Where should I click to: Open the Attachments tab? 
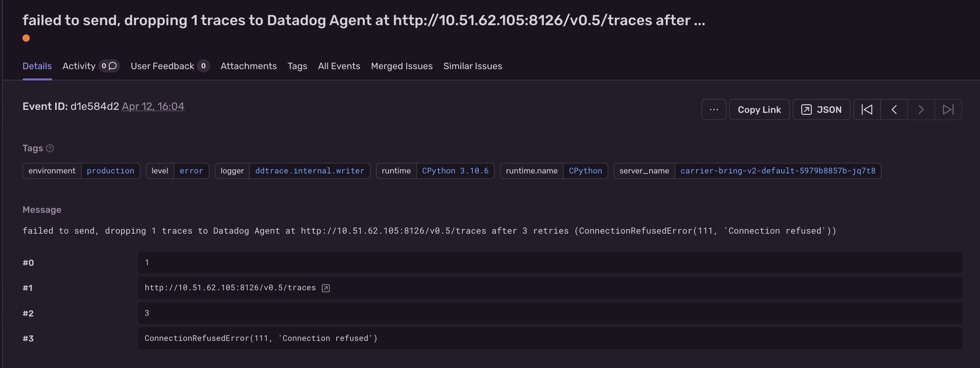pos(248,66)
